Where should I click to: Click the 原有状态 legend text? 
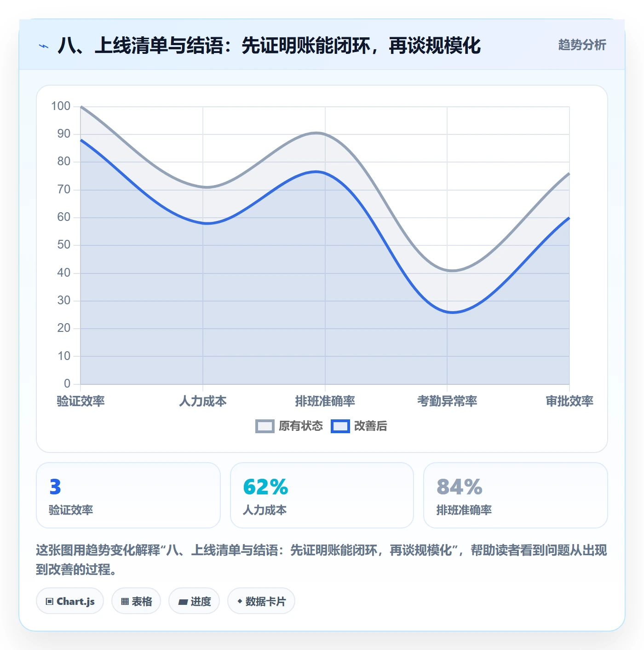[x=301, y=426]
